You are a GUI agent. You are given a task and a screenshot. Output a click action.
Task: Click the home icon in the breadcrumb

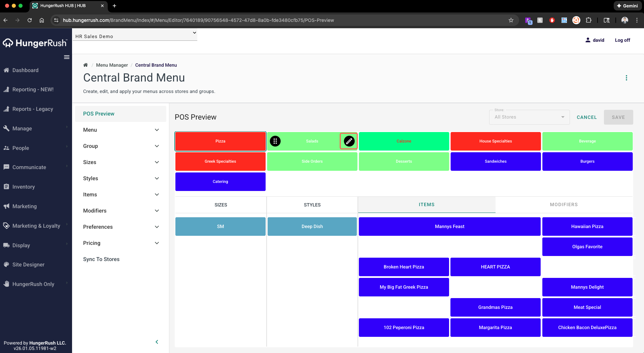tap(86, 65)
